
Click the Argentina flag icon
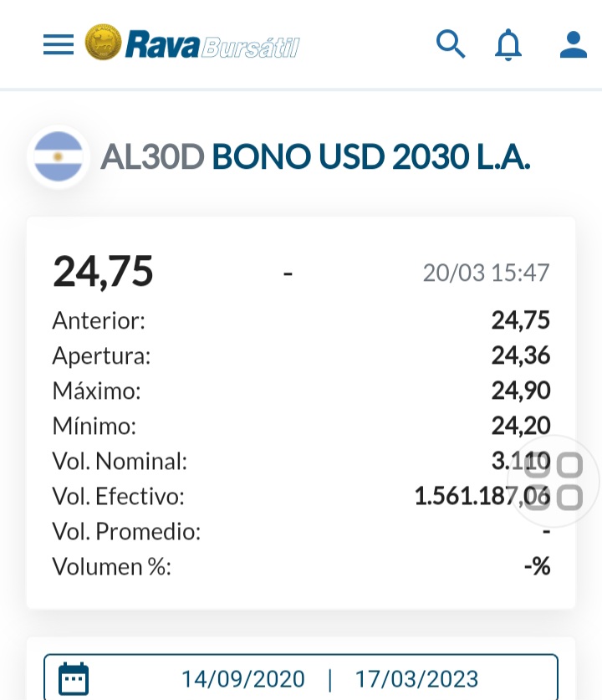pyautogui.click(x=59, y=156)
